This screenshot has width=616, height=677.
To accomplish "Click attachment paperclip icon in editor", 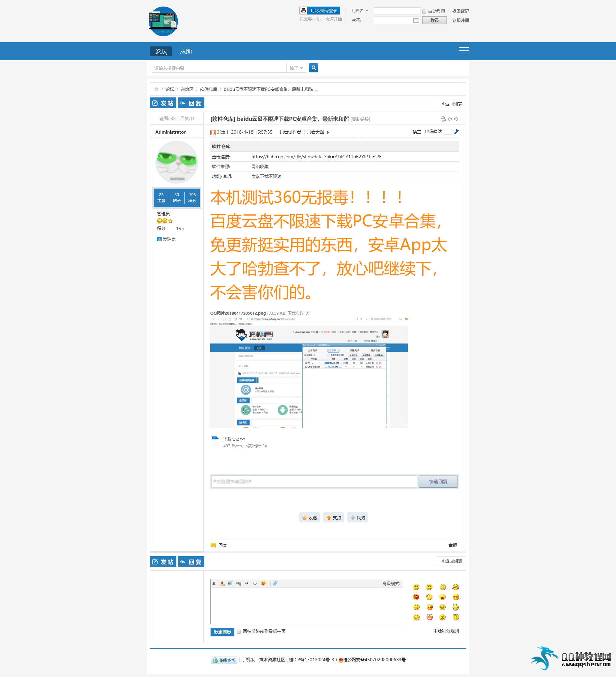I will 275,583.
